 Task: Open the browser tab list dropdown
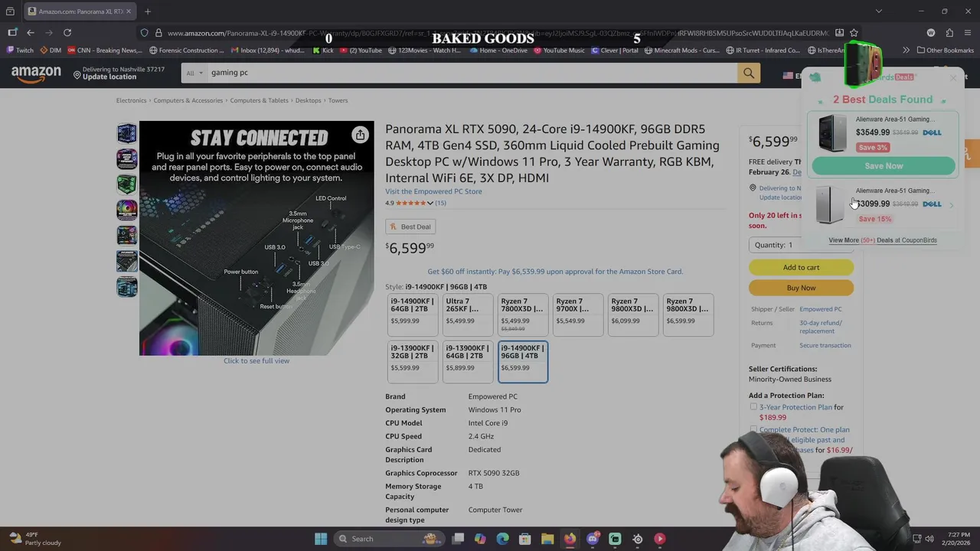878,11
